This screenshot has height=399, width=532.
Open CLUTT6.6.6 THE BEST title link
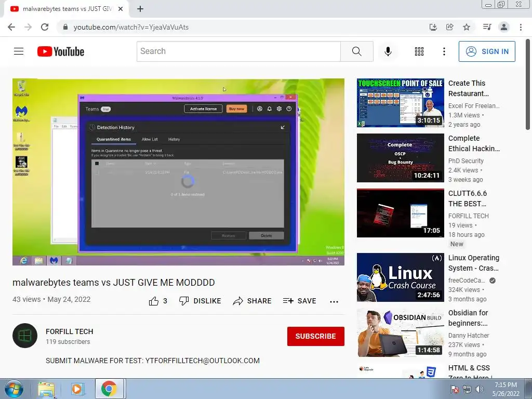[468, 198]
